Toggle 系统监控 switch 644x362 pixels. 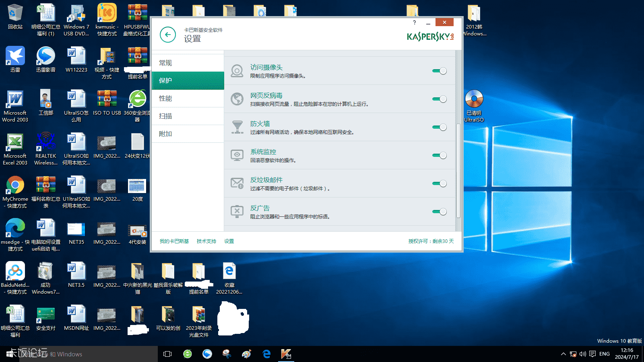tap(439, 155)
